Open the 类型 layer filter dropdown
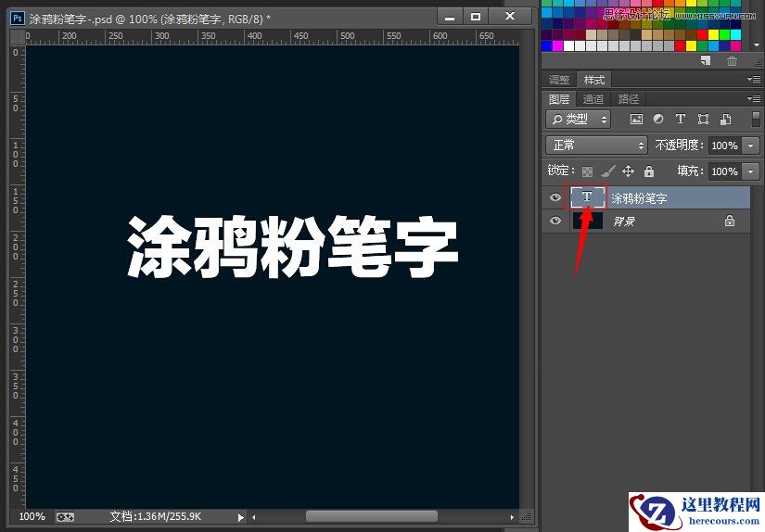The height and width of the screenshot is (532, 765). tap(579, 119)
